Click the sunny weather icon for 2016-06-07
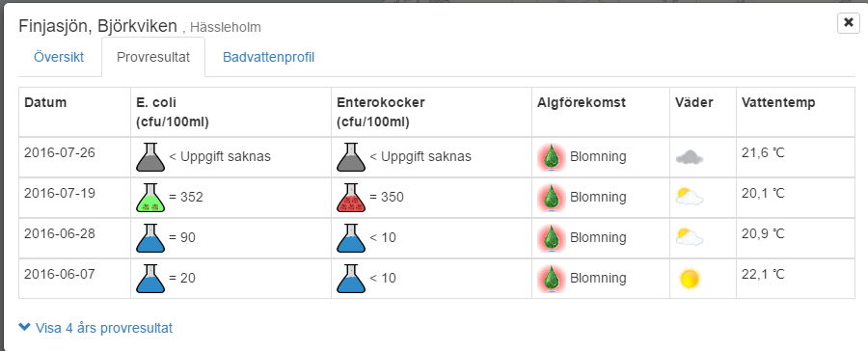The image size is (868, 351). click(690, 279)
